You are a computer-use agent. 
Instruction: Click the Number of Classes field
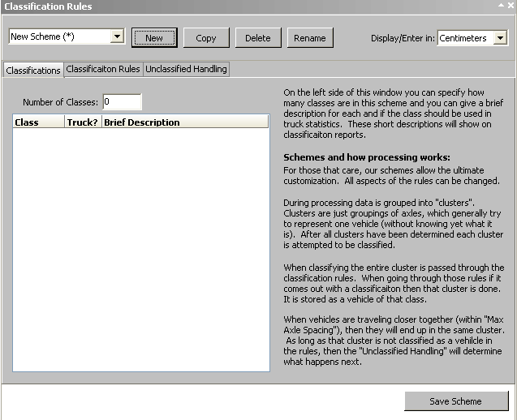(x=121, y=102)
